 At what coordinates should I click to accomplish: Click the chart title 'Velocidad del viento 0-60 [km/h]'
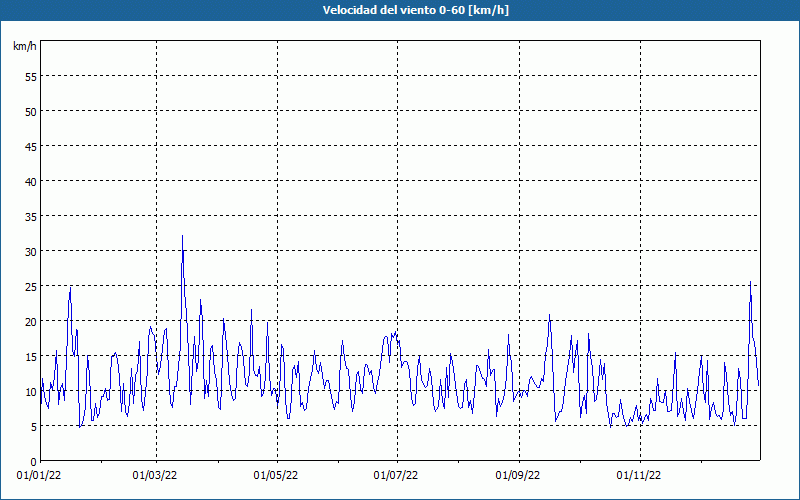(416, 10)
